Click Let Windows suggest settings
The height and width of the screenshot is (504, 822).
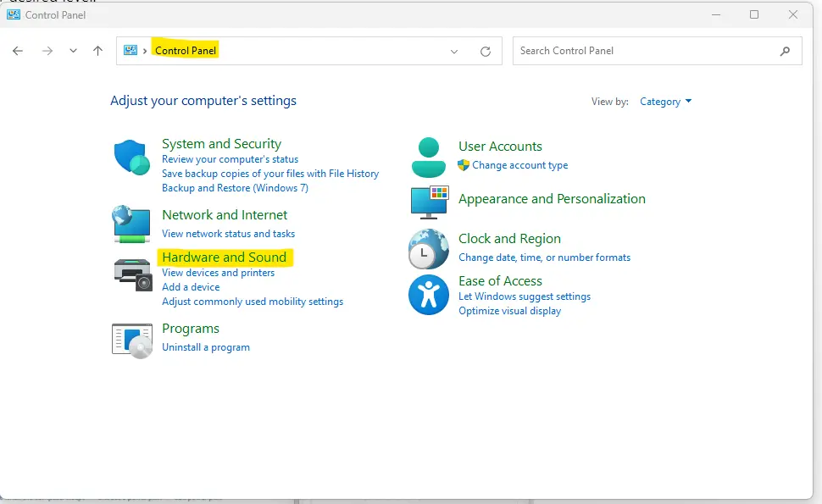point(525,296)
